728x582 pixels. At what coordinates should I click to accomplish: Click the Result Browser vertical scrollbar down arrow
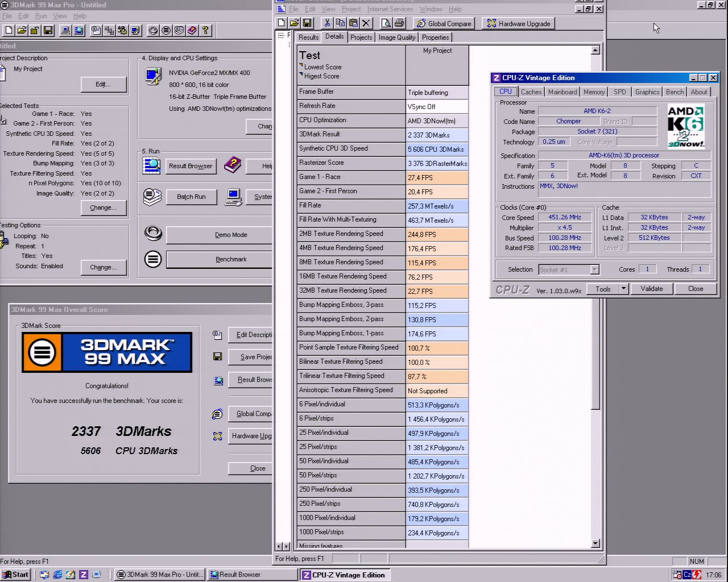(x=595, y=543)
